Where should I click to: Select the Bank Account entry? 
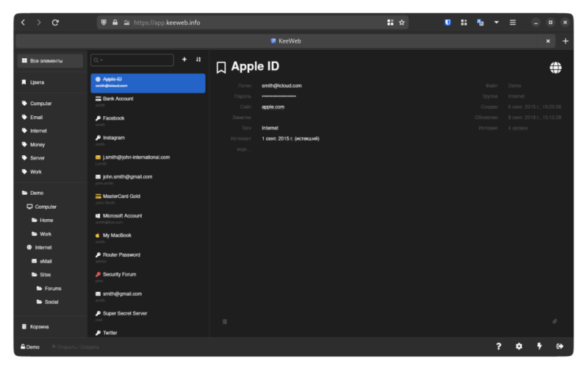148,102
